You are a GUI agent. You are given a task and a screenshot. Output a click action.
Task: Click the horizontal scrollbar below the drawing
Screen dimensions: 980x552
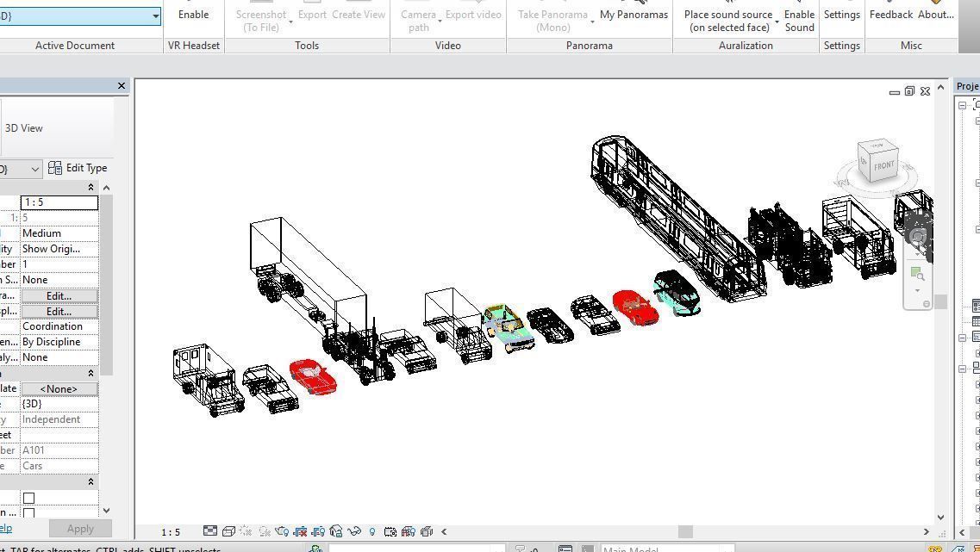click(685, 531)
